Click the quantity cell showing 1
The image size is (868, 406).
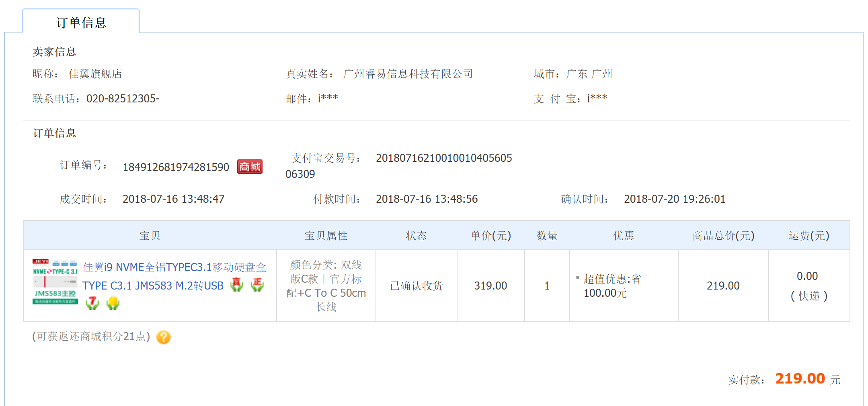(547, 286)
